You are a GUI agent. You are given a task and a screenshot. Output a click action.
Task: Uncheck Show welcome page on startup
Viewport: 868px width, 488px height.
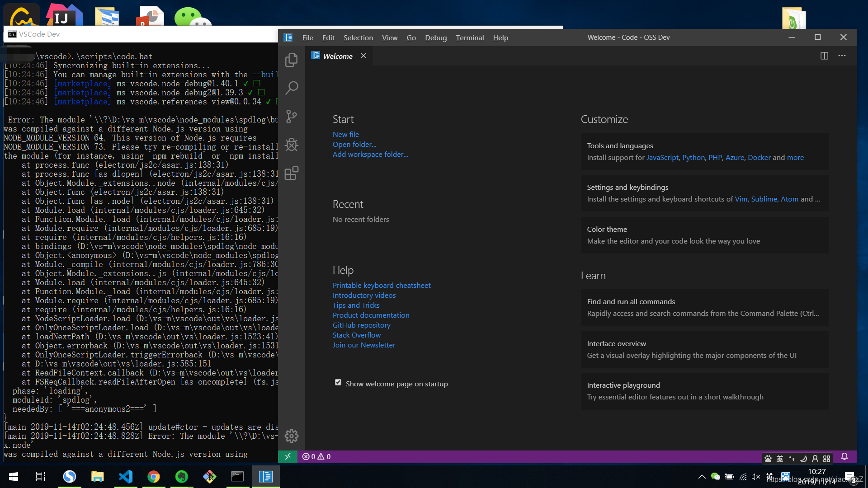338,382
